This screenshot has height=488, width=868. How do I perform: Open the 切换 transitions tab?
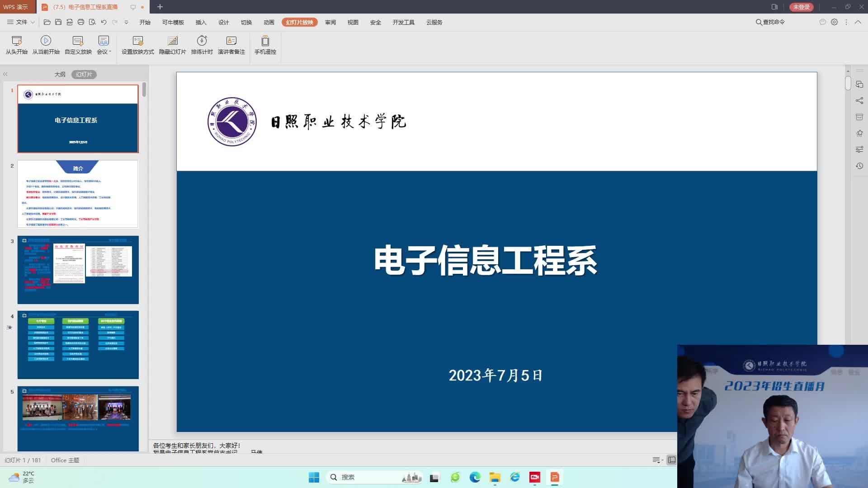coord(246,22)
